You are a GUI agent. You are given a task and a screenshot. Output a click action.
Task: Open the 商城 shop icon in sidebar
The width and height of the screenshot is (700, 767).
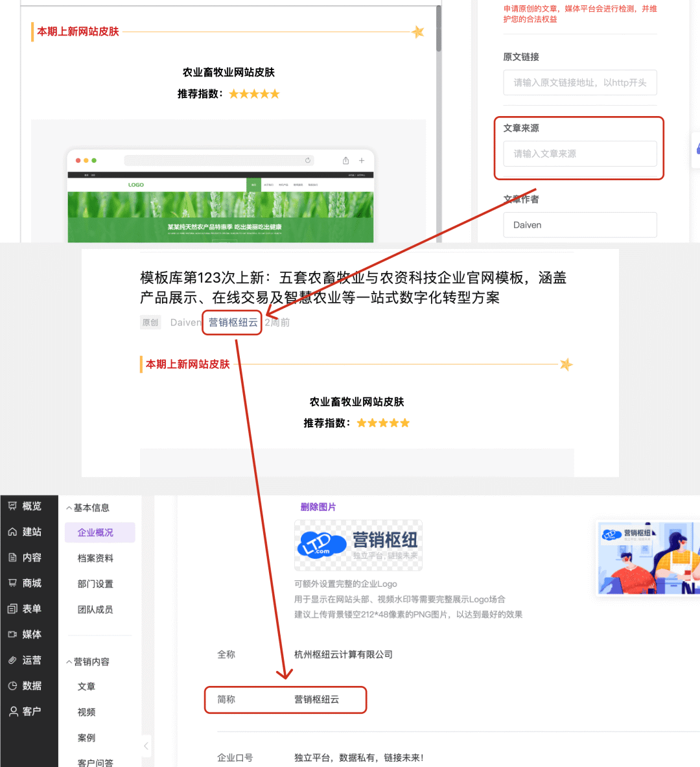pyautogui.click(x=13, y=583)
